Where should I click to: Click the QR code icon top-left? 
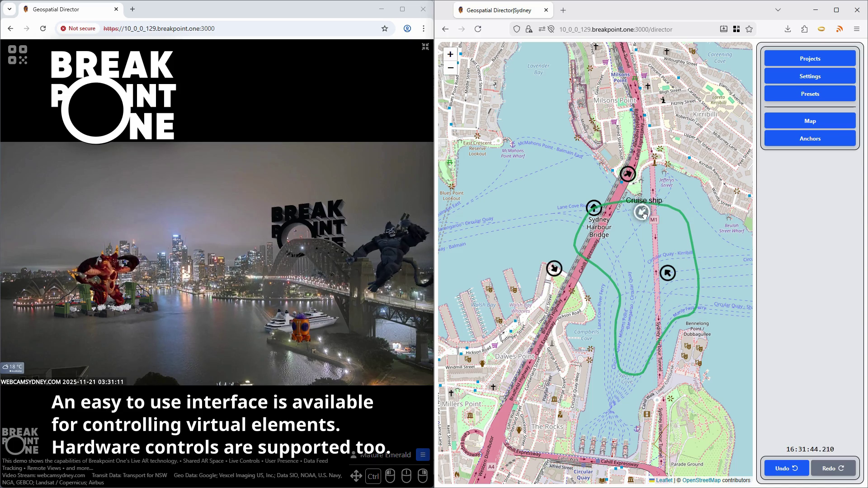pyautogui.click(x=18, y=55)
